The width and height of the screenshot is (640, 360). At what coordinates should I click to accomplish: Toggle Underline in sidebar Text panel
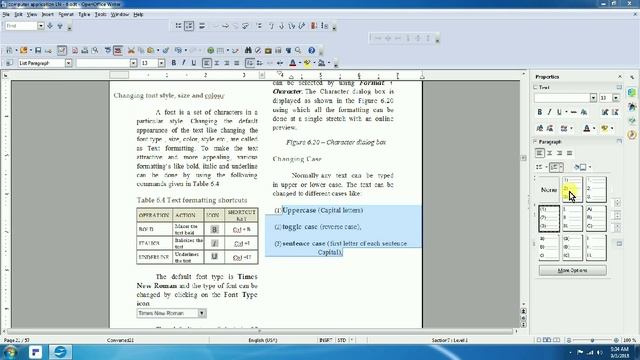pyautogui.click(x=559, y=112)
